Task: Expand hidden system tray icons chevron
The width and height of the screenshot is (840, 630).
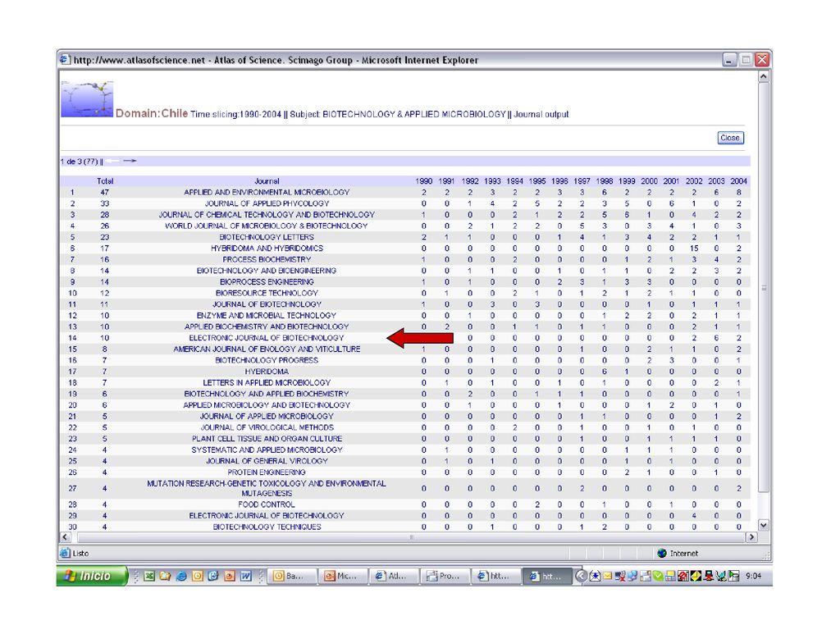Action: (582, 576)
